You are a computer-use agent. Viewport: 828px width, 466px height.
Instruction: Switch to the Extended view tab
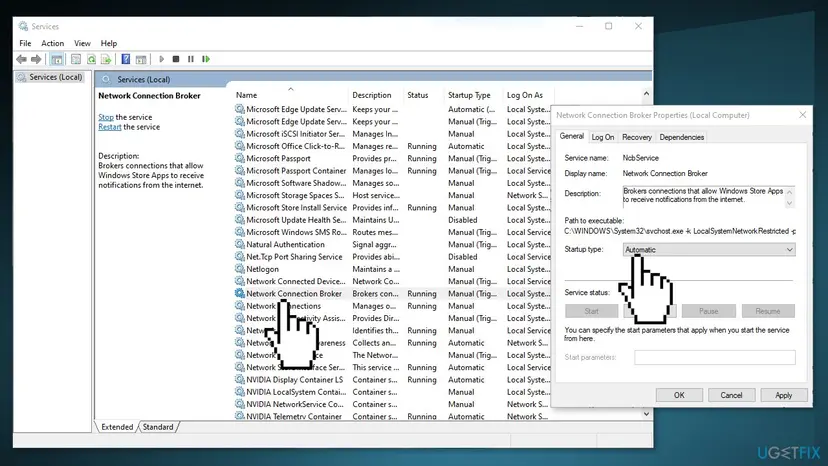tap(117, 427)
